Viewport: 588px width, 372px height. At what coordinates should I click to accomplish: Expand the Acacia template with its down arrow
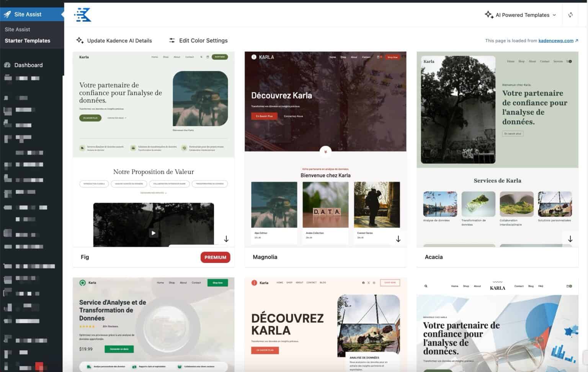point(570,239)
